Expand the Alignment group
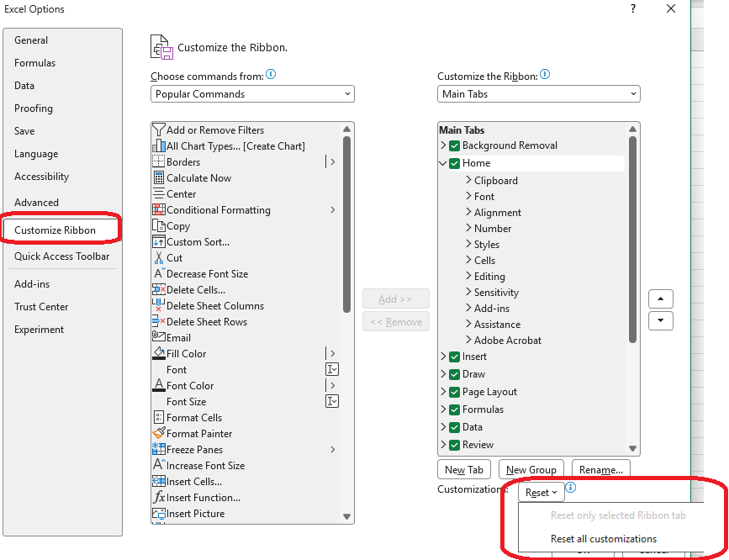 click(468, 212)
